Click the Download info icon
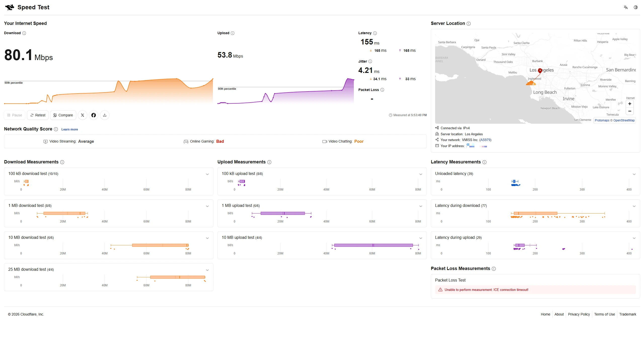Image resolution: width=644 pixels, height=358 pixels. click(x=24, y=33)
